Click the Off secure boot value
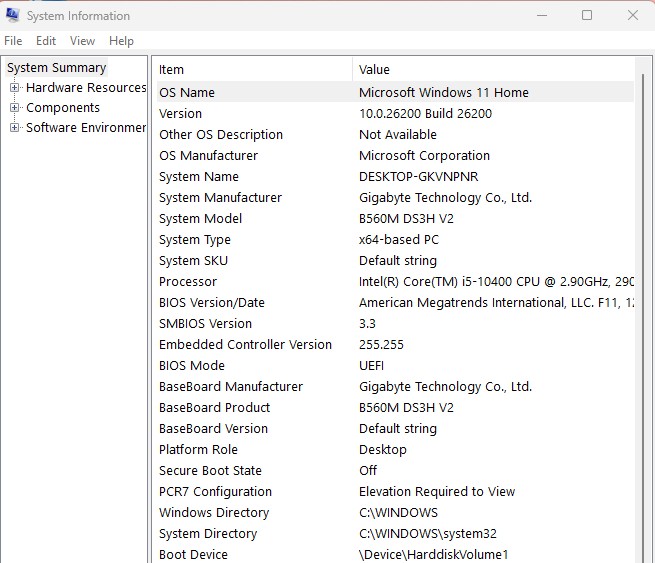Image resolution: width=655 pixels, height=563 pixels. pos(368,471)
